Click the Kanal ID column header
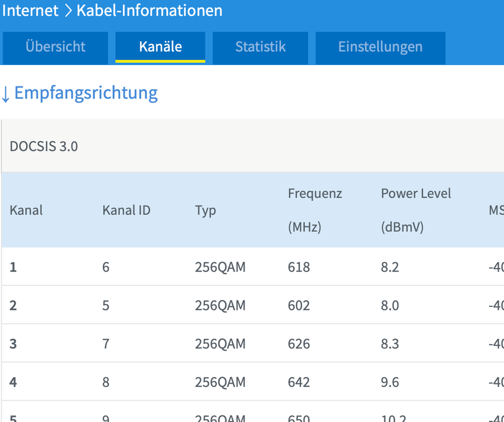Viewport: 504px width, 422px height. [126, 210]
